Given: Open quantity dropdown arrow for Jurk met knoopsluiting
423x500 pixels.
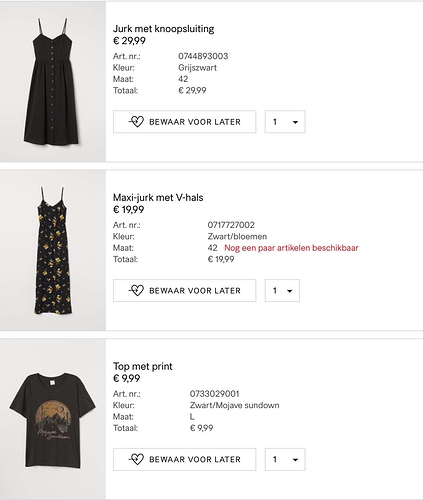Looking at the screenshot, I should (x=295, y=122).
